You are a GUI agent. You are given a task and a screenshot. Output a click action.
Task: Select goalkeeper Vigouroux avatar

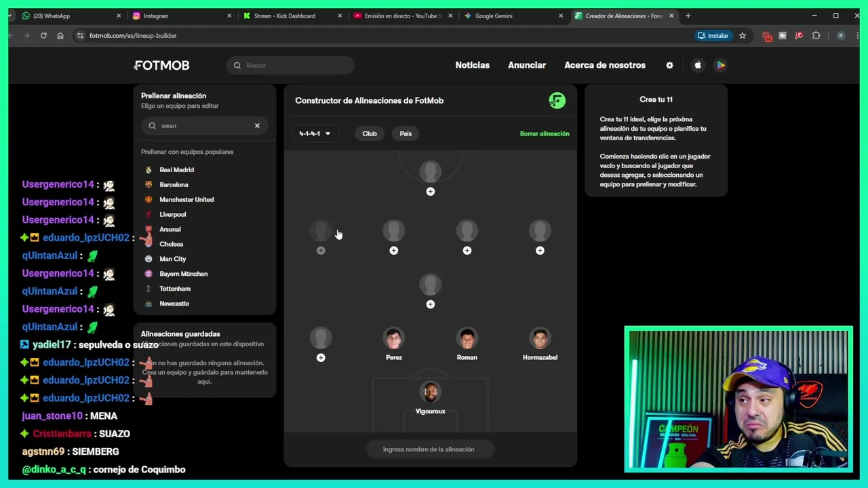click(430, 392)
